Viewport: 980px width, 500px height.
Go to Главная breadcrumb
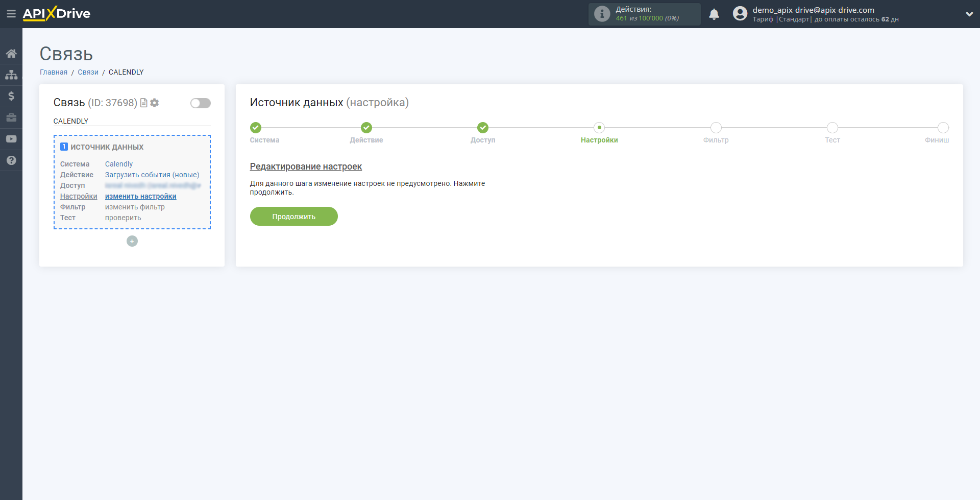pyautogui.click(x=54, y=72)
